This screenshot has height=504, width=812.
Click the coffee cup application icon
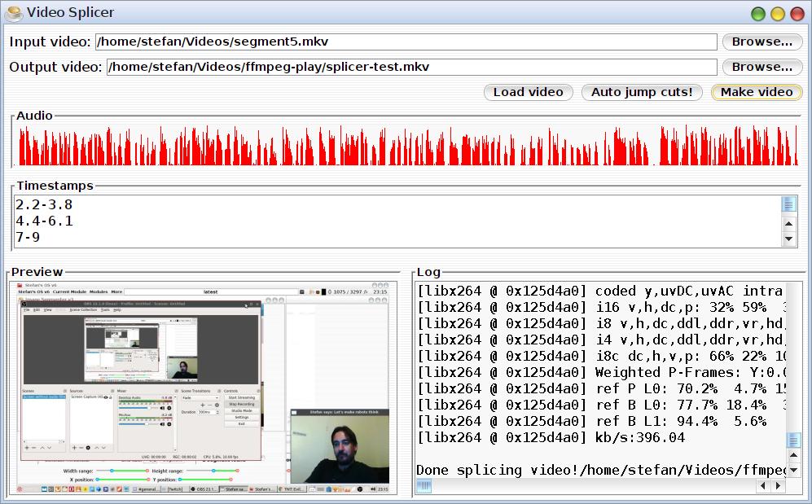[13, 12]
